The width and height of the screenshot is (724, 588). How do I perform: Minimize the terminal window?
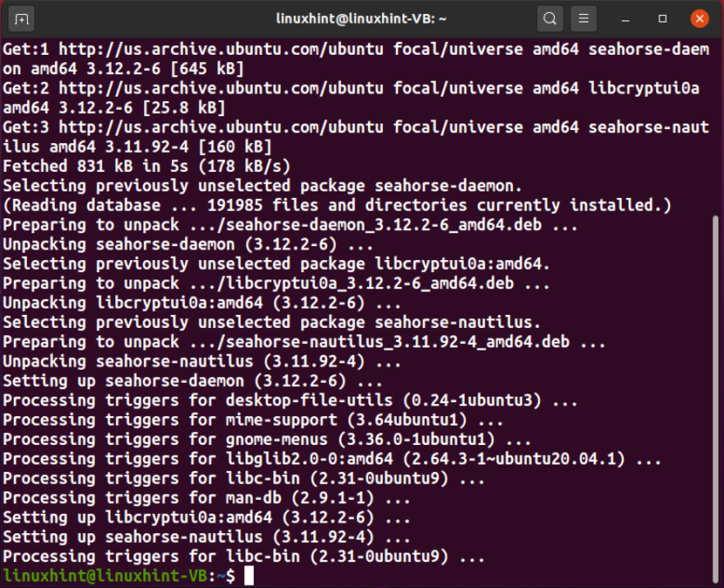(625, 19)
